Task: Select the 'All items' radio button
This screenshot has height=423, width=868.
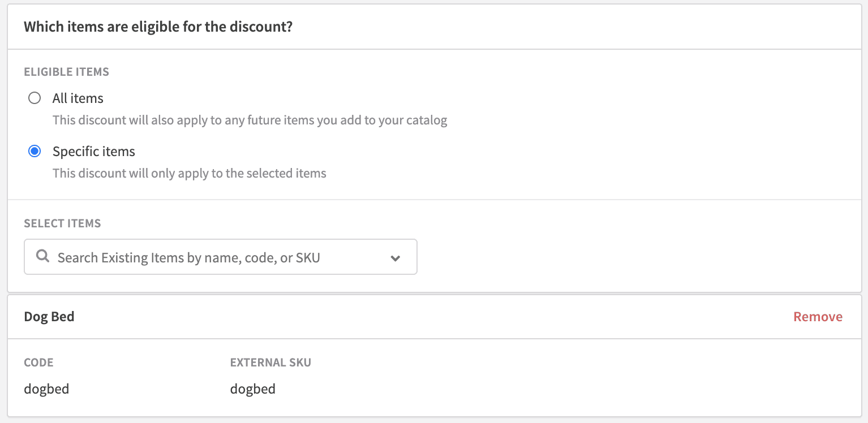Action: click(x=35, y=98)
